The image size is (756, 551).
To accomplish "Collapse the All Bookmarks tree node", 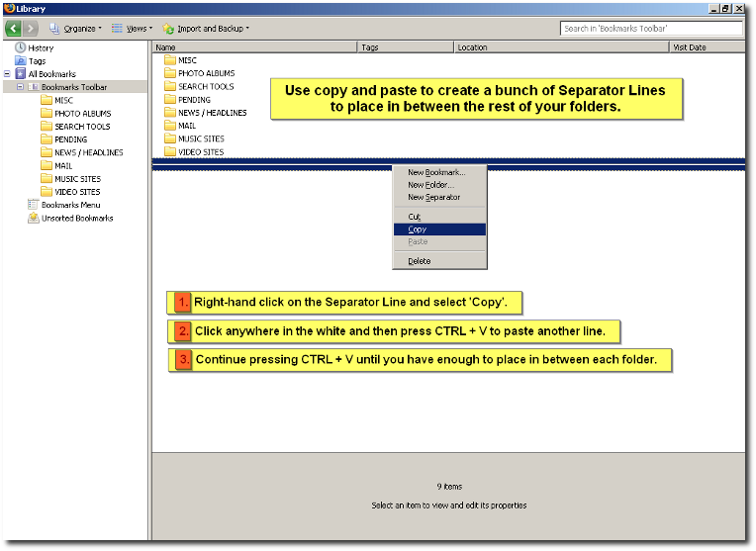I will 8,74.
